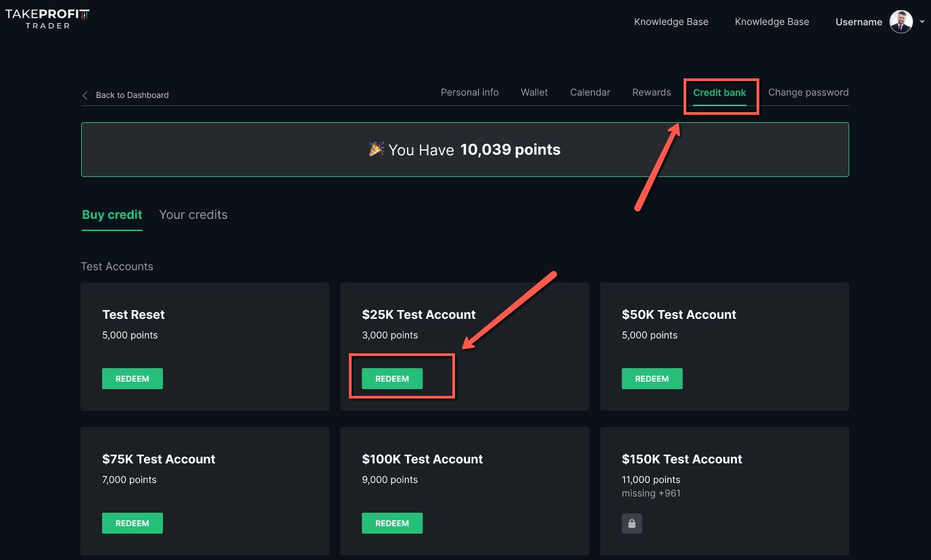The width and height of the screenshot is (931, 560).
Task: Go Back to Dashboard
Action: click(x=133, y=95)
